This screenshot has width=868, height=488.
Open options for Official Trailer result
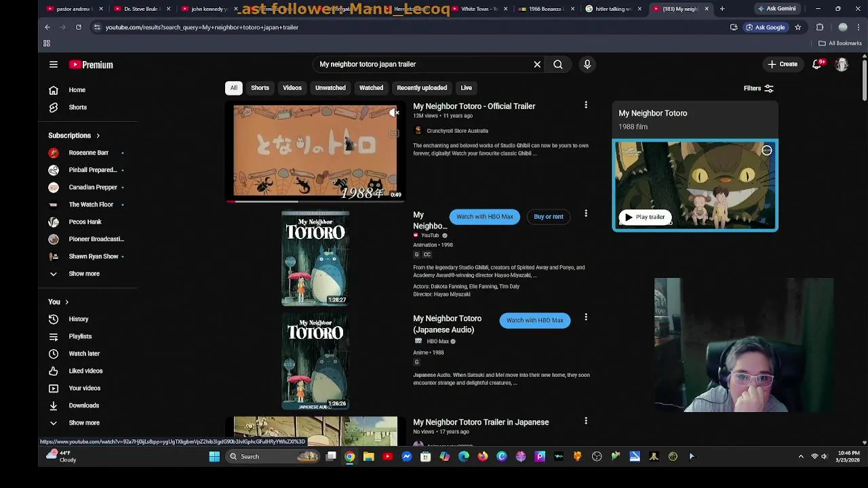click(x=586, y=106)
